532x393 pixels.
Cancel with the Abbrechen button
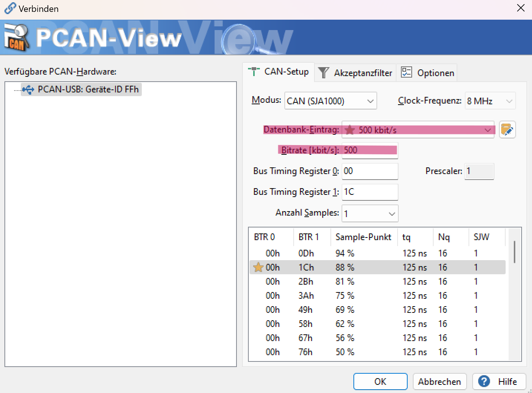(x=440, y=381)
